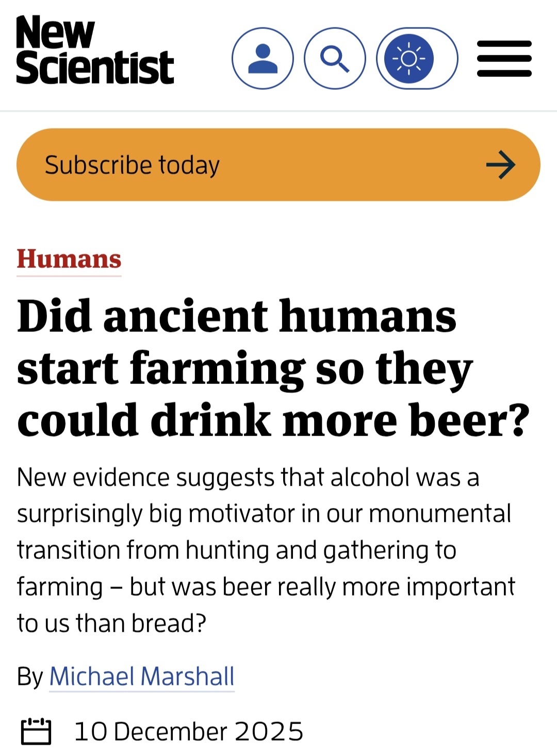The height and width of the screenshot is (756, 557).
Task: Click the word 'Scientist' in the logo
Action: click(x=95, y=68)
